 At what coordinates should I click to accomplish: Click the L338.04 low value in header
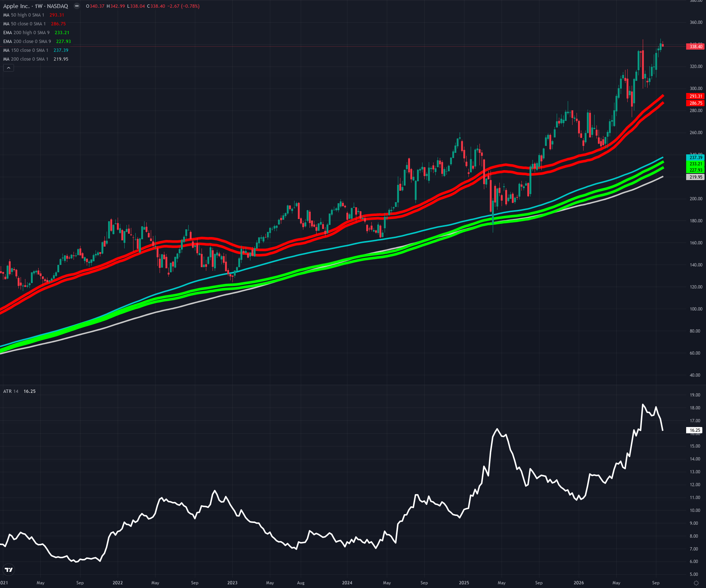[136, 6]
